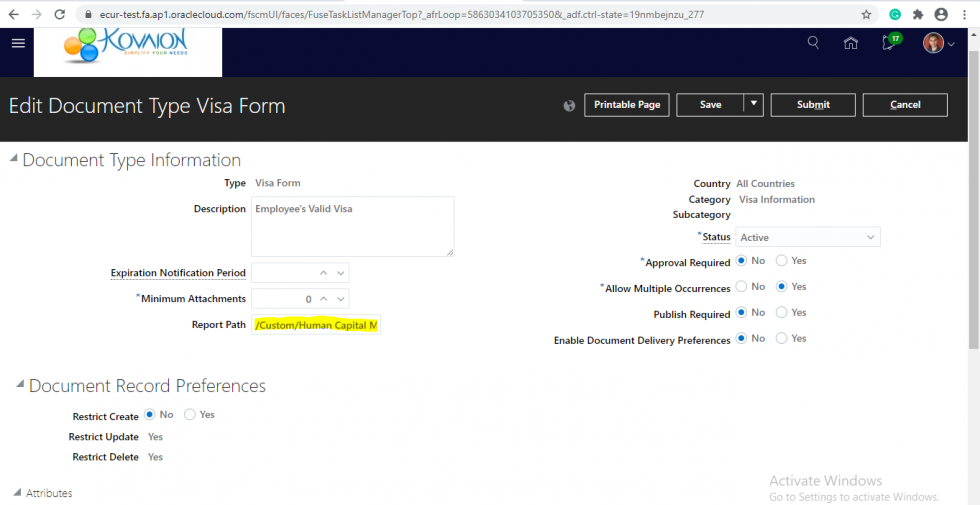This screenshot has height=505, width=980.
Task: Go forward in the browser
Action: (36, 14)
